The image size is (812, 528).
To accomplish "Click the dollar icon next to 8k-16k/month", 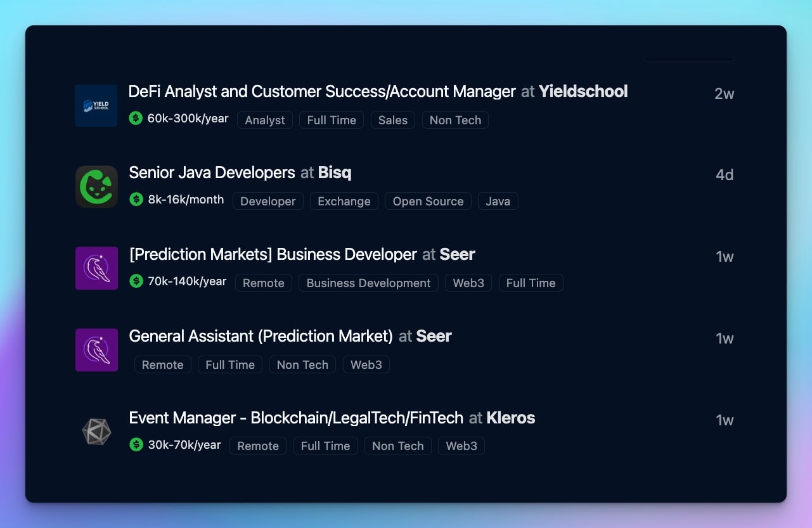I will tap(136, 200).
